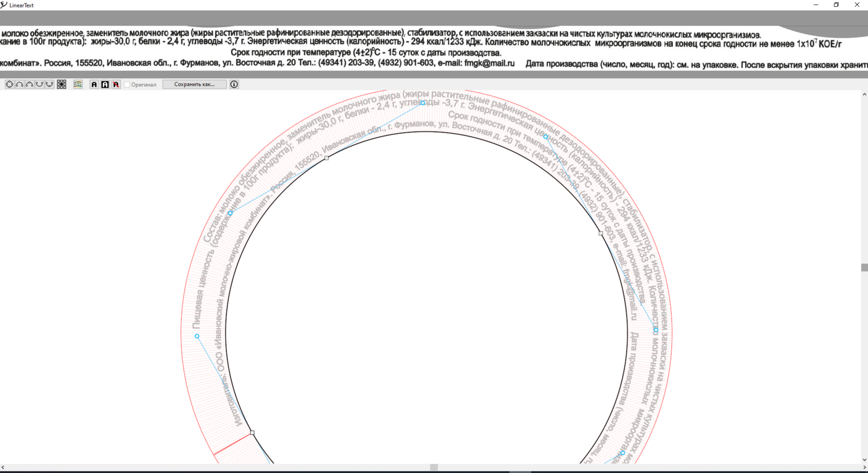Select square anchor node near 'Изготовитель' text
This screenshot has height=473, width=868.
click(252, 432)
